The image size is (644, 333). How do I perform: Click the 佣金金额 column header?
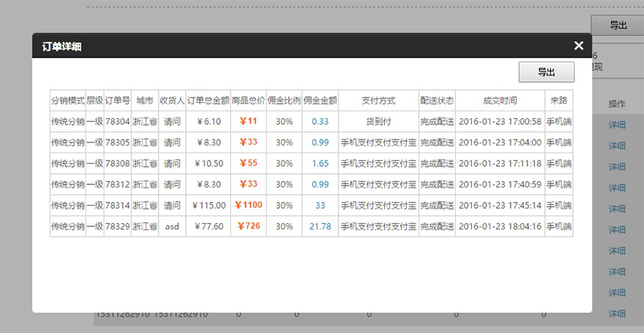320,101
